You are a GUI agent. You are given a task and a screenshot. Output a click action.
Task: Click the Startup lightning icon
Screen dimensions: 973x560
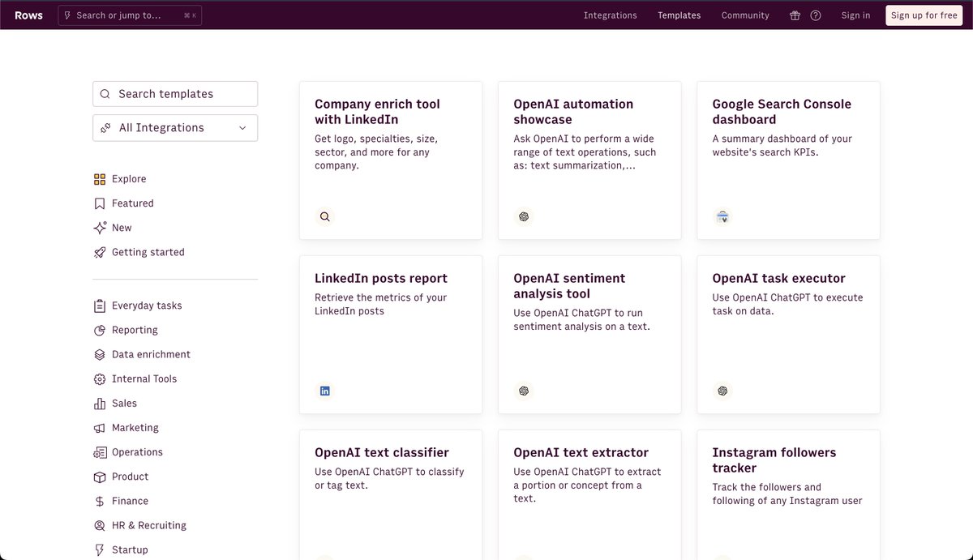100,549
